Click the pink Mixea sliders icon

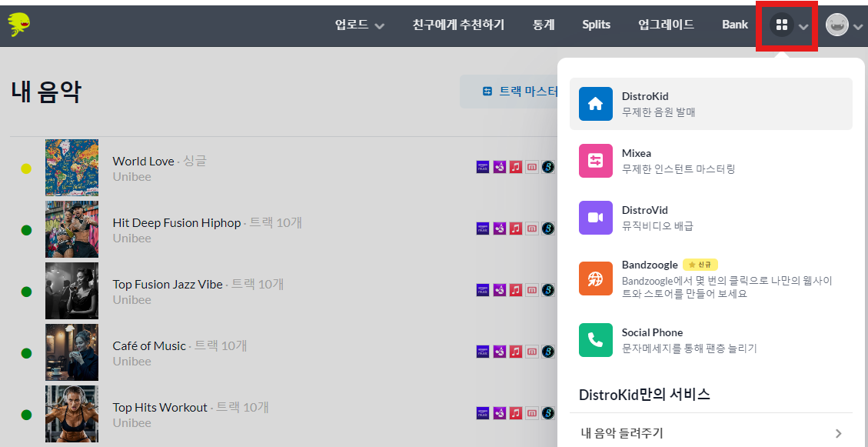tap(596, 161)
